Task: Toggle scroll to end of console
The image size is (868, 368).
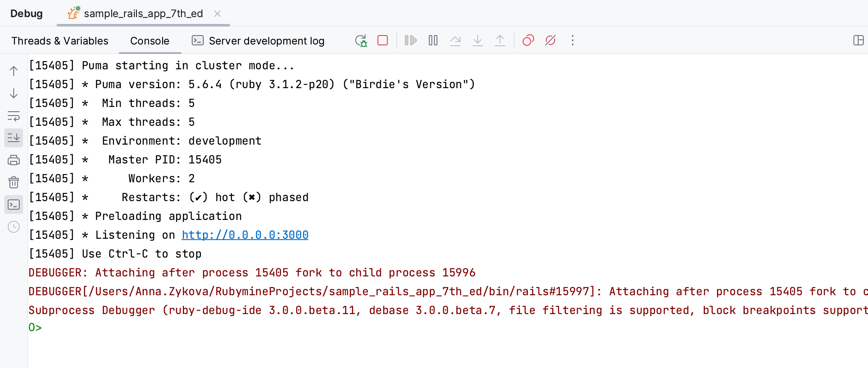Action: pos(14,138)
